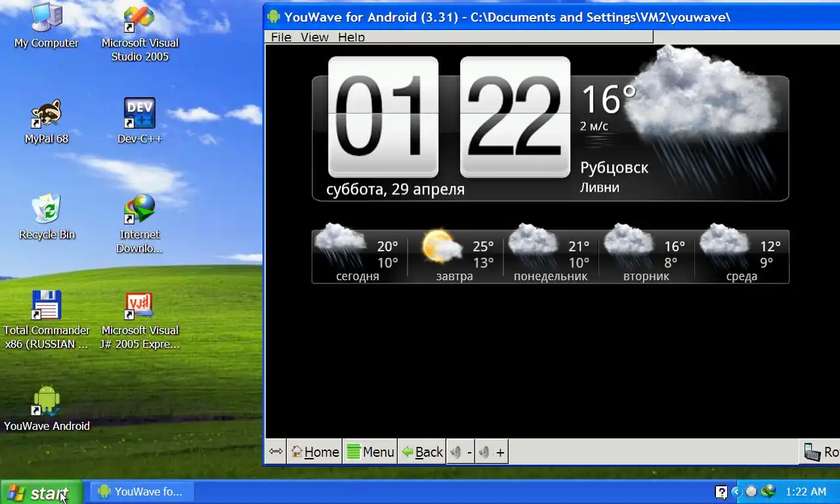This screenshot has height=504, width=840.
Task: Click the Back button in YouWave toolbar
Action: (422, 451)
